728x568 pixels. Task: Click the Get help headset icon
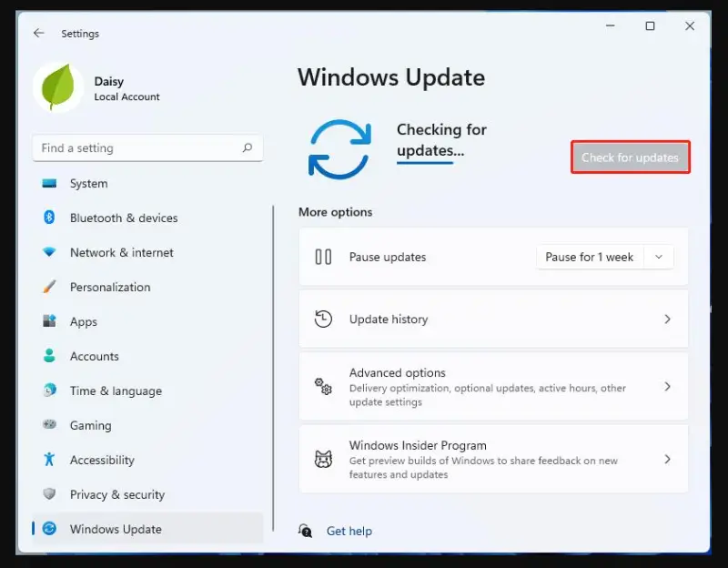click(305, 531)
